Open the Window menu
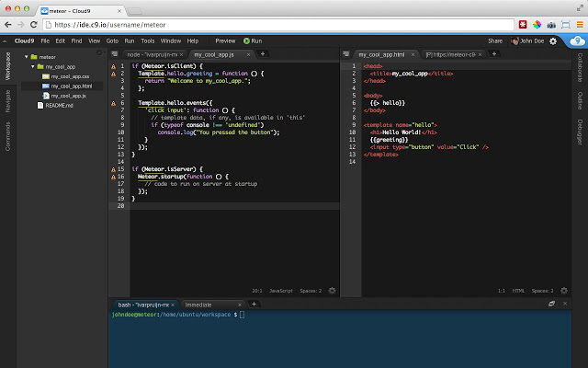588x368 pixels. pos(171,40)
